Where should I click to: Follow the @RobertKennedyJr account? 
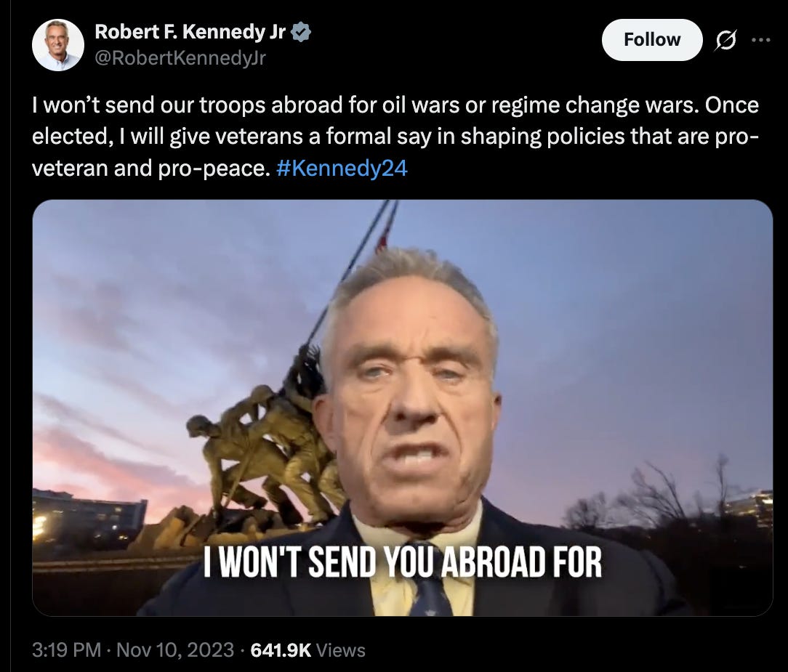(652, 40)
